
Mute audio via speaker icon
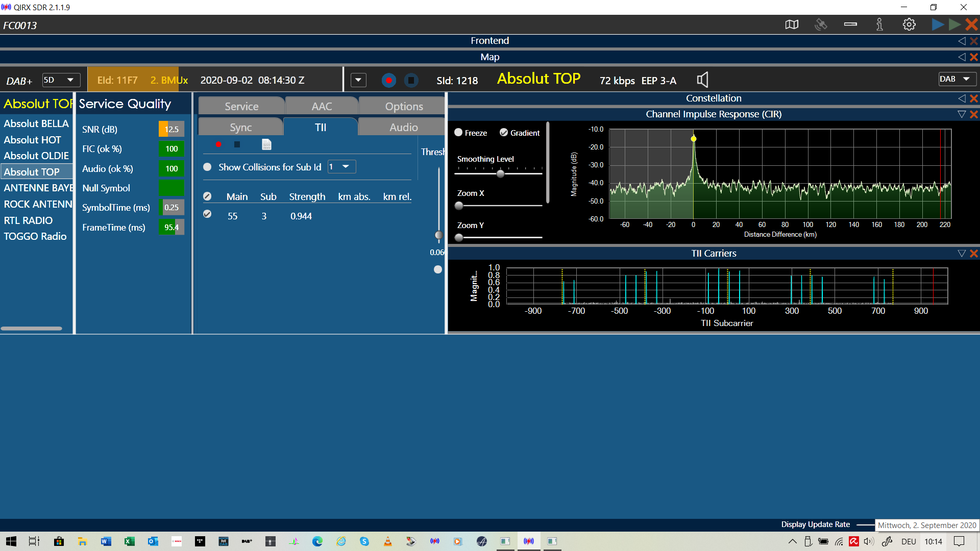click(702, 80)
